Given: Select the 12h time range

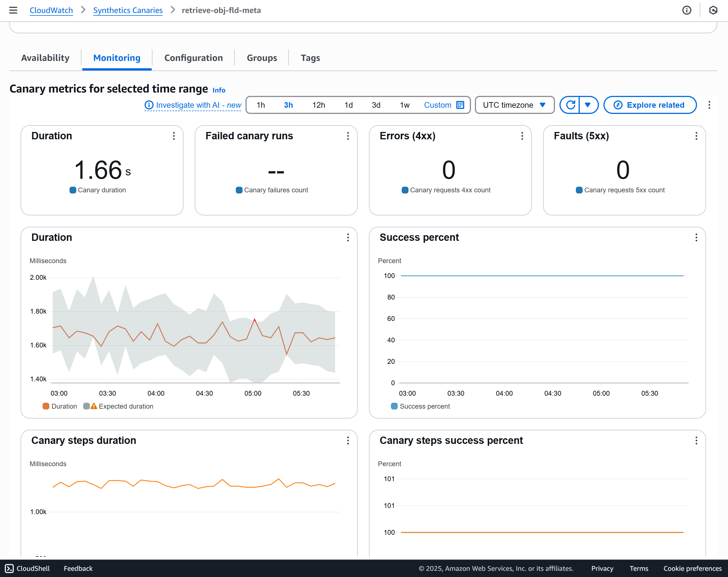Looking at the screenshot, I should 318,105.
